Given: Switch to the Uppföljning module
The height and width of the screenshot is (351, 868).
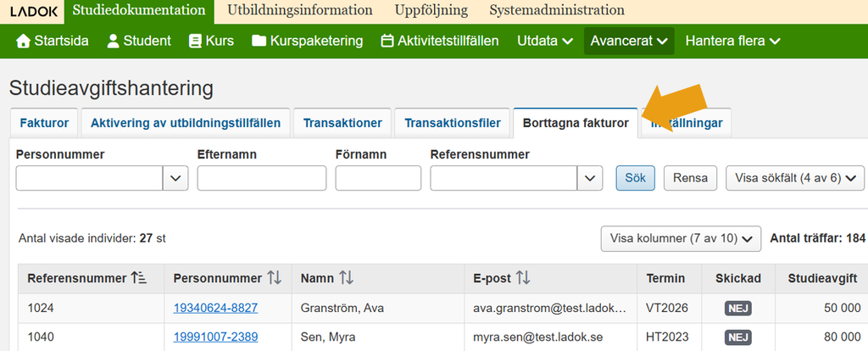Looking at the screenshot, I should pos(431,10).
